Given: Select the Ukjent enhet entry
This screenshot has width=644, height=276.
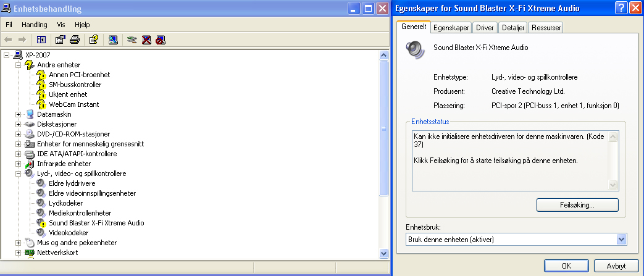Looking at the screenshot, I should click(68, 94).
